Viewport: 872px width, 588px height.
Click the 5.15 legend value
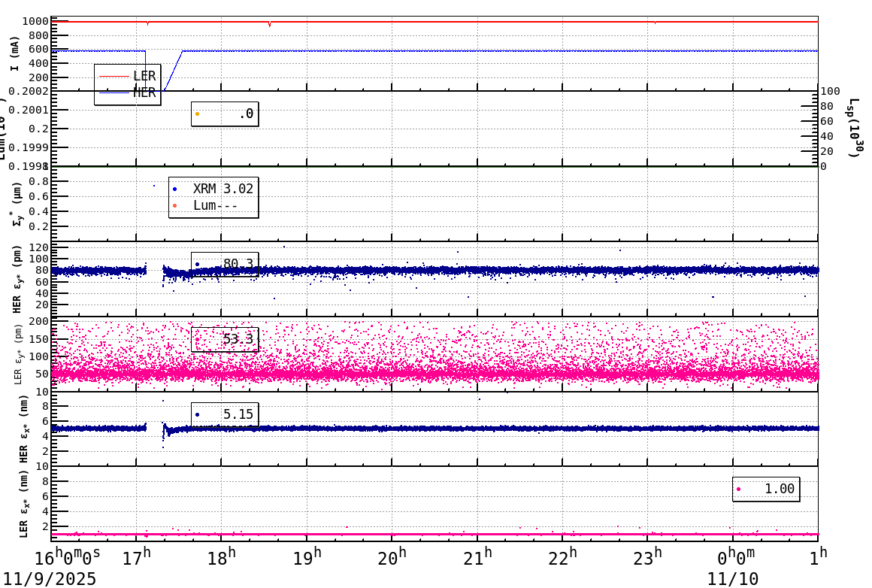[x=238, y=414]
